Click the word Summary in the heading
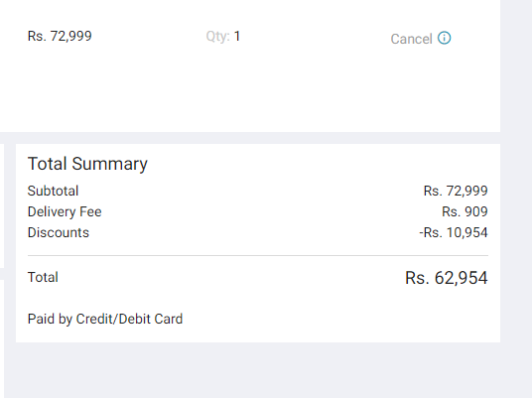Viewport: 532px width, 398px height. [110, 164]
